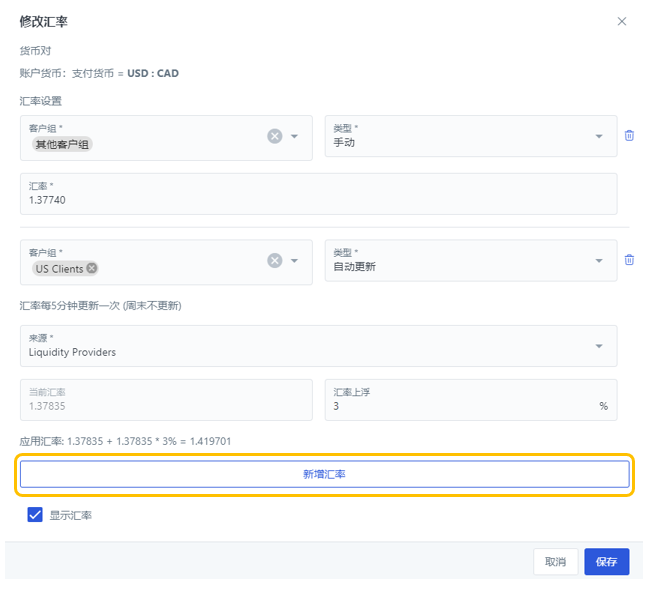This screenshot has width=663, height=598.
Task: Clear the 其他客户组 customer group field
Action: (274, 136)
